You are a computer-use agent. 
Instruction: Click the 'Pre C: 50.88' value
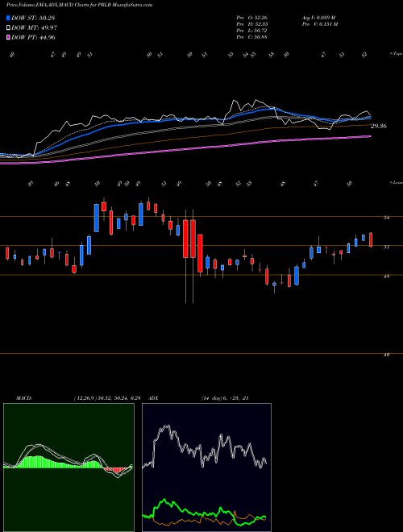click(x=252, y=37)
